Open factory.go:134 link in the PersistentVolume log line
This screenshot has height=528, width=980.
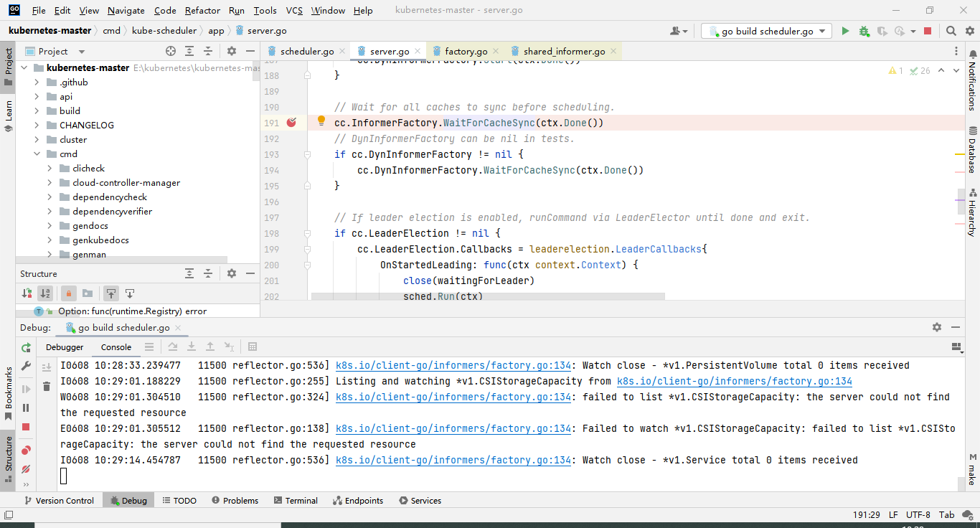[453, 366]
